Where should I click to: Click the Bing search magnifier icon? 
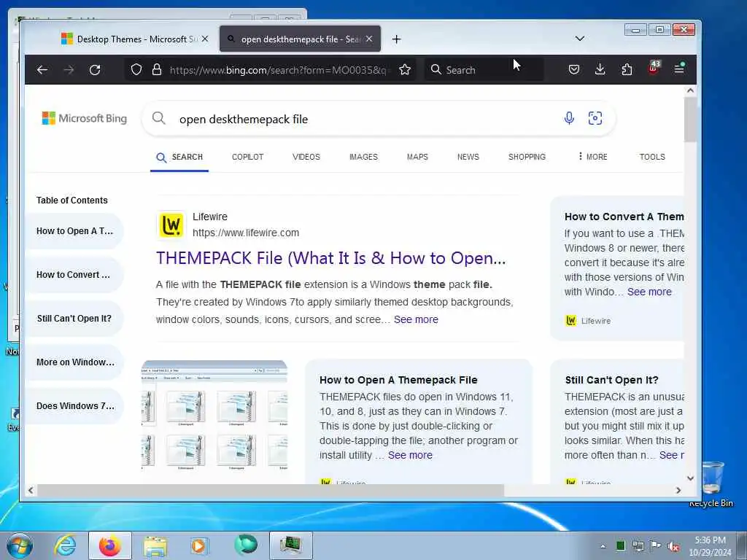pos(158,118)
